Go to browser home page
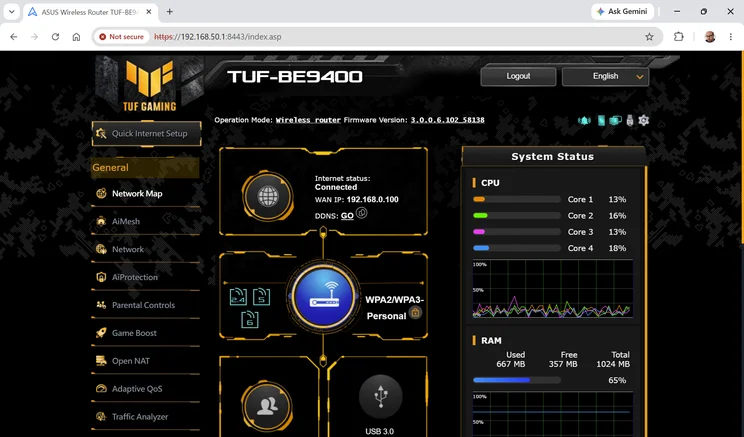This screenshot has width=744, height=437. (76, 37)
